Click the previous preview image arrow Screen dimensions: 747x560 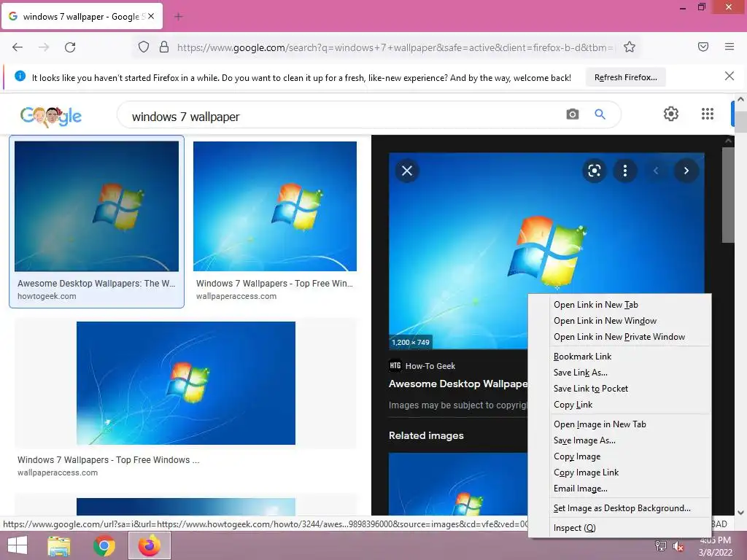click(656, 171)
